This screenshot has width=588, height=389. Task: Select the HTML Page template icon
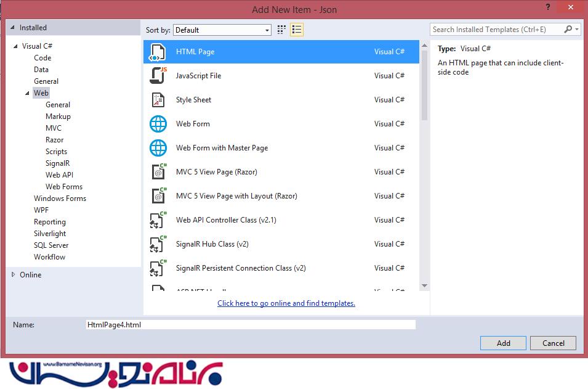coord(158,52)
